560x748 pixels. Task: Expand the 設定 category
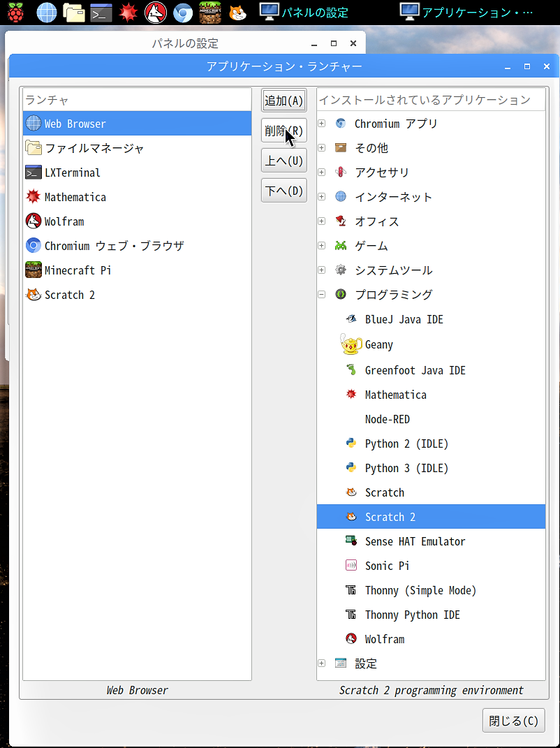coord(321,663)
